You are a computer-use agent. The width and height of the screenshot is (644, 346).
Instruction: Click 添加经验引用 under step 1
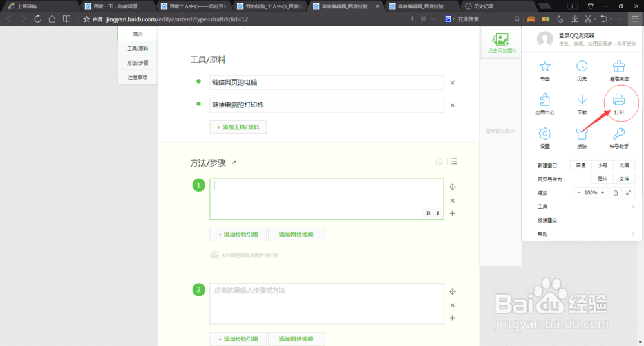click(238, 235)
